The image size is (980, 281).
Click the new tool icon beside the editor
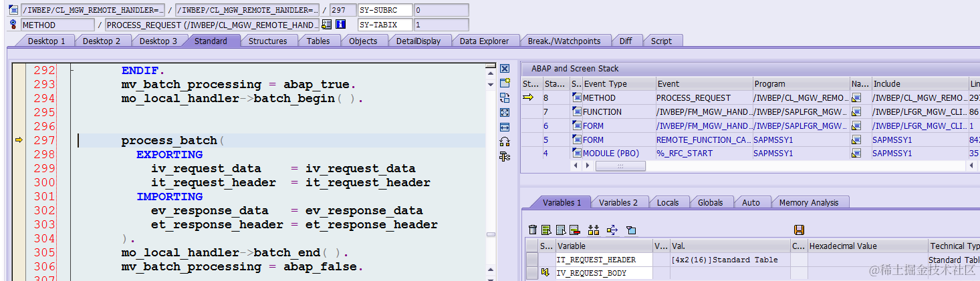click(x=505, y=83)
